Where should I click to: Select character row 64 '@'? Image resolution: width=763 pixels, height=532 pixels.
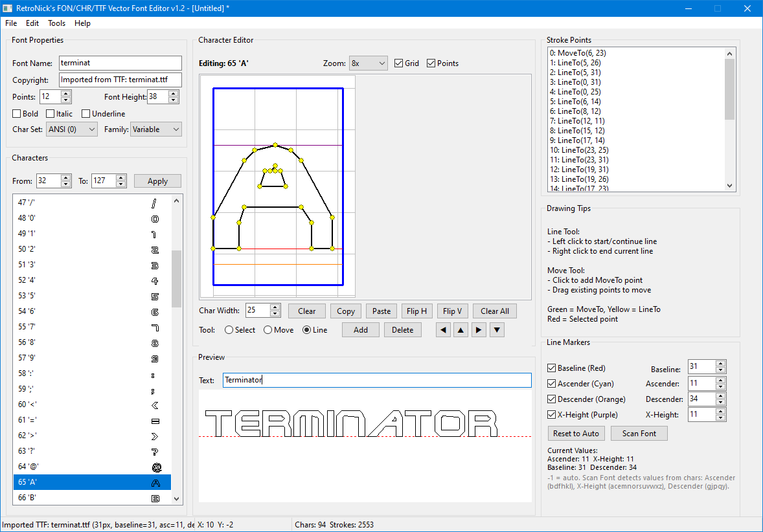click(92, 467)
